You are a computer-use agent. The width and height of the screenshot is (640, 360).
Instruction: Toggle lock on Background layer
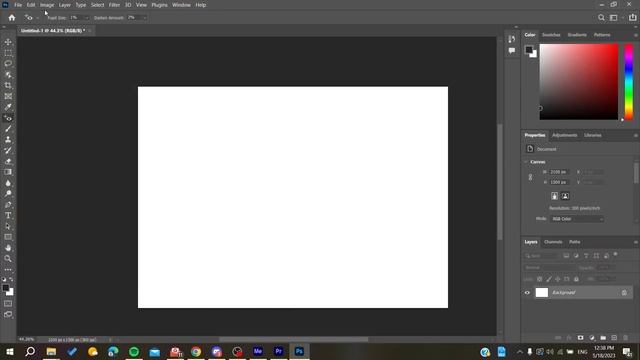pyautogui.click(x=624, y=293)
